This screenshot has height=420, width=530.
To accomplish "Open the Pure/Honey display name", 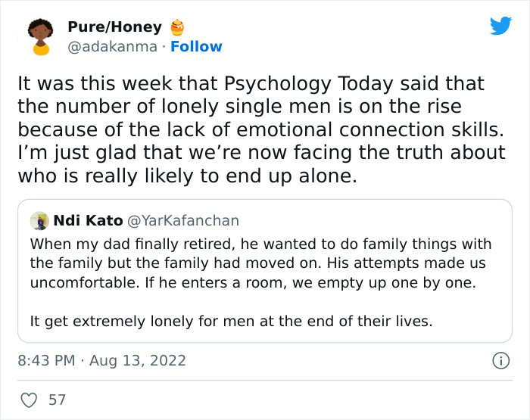I will (x=114, y=27).
